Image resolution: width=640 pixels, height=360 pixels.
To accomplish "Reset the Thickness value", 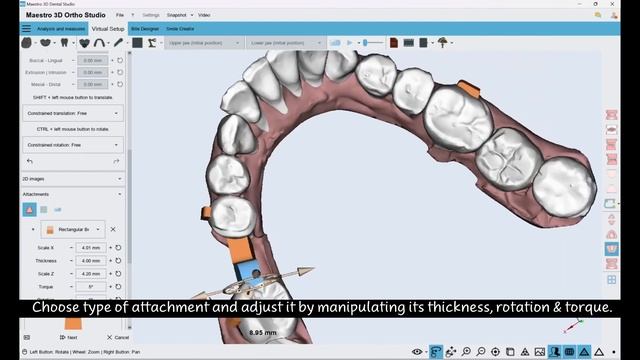I will (118, 260).
